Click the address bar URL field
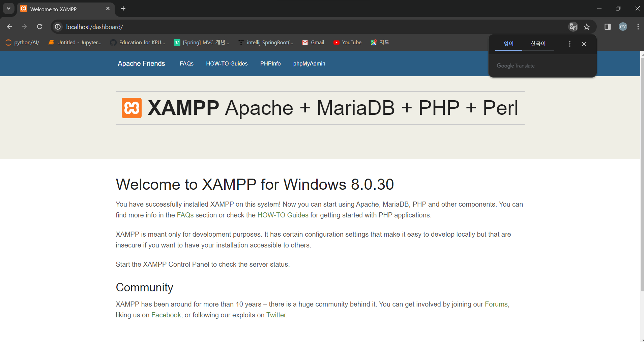This screenshot has height=342, width=644. click(310, 27)
